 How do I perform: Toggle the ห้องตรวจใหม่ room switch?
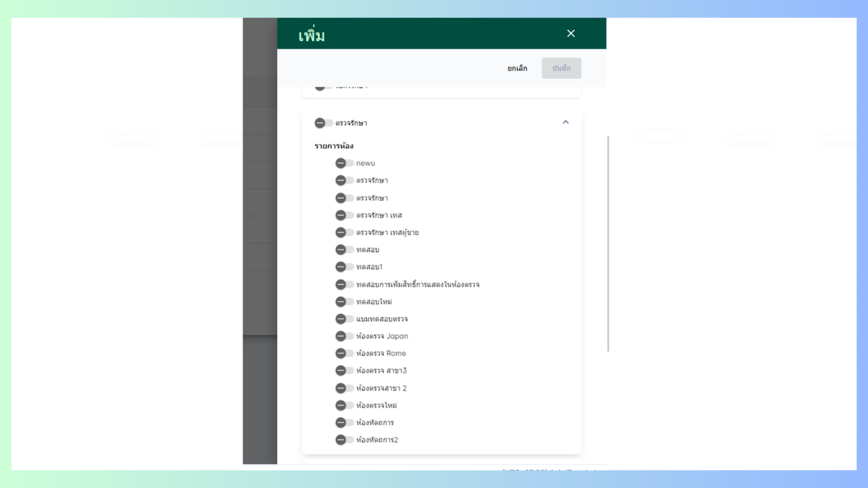344,406
